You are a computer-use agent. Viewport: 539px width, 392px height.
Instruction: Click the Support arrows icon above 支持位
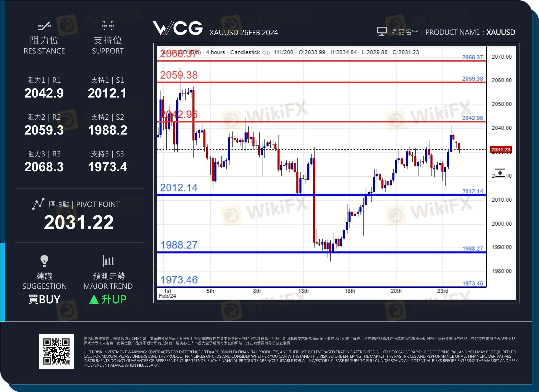108,26
